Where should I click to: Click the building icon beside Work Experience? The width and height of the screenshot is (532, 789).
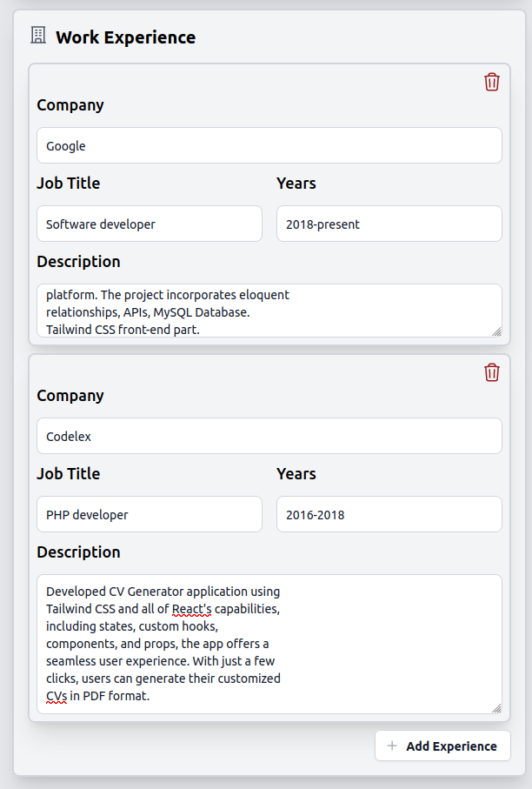click(36, 36)
